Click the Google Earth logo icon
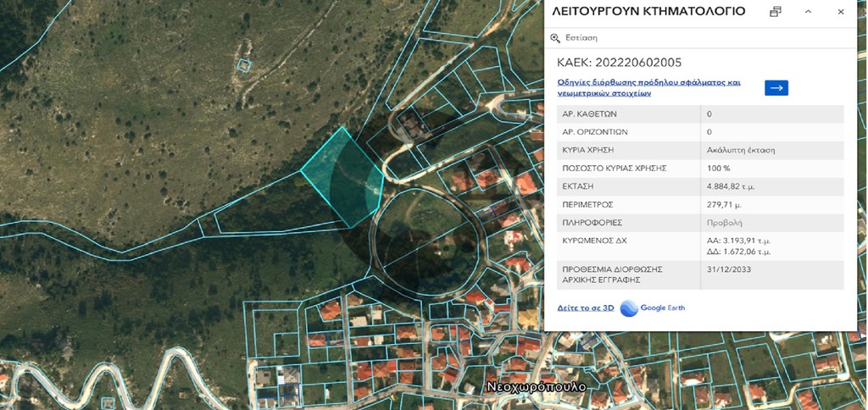 629,308
